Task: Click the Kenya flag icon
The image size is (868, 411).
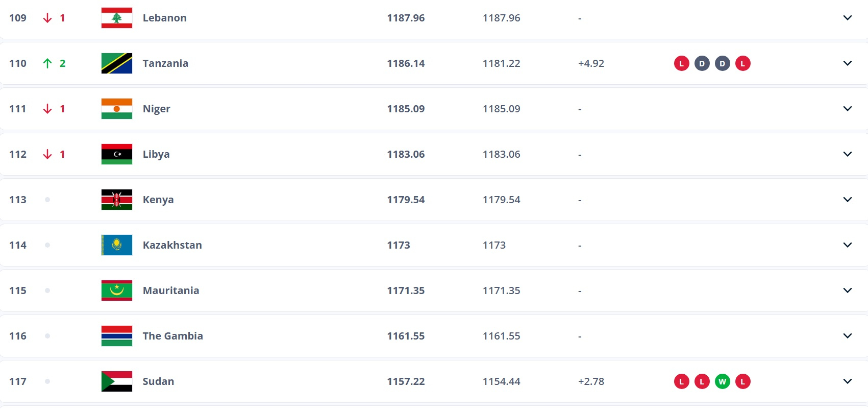Action: [117, 200]
